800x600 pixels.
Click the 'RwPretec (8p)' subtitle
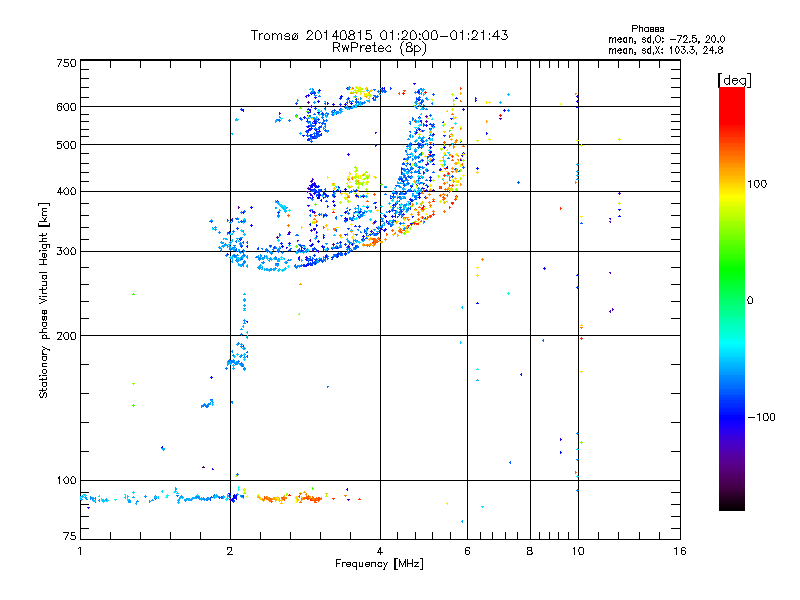[x=380, y=48]
